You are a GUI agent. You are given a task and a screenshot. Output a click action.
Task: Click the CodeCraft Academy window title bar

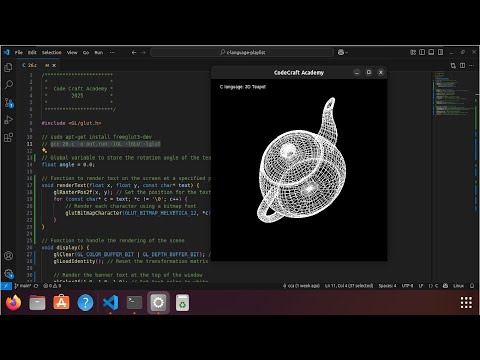point(299,72)
